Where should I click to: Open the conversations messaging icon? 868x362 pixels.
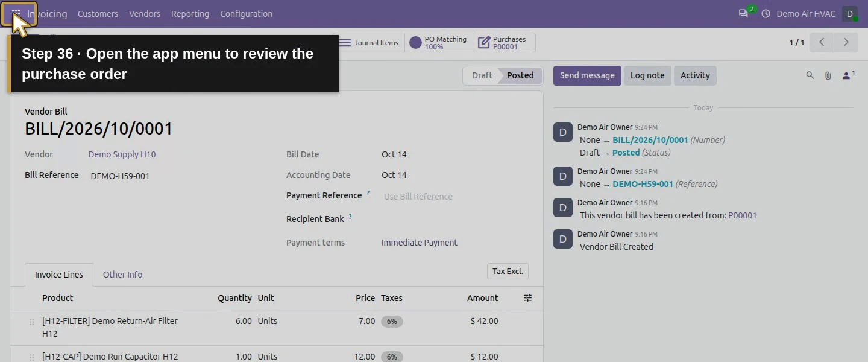point(744,13)
